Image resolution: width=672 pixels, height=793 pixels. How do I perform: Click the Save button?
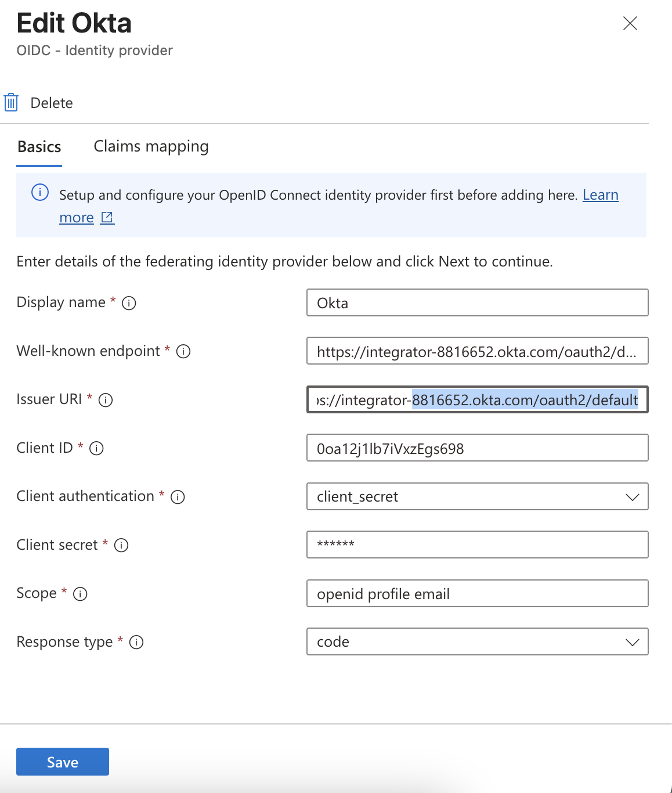point(63,762)
